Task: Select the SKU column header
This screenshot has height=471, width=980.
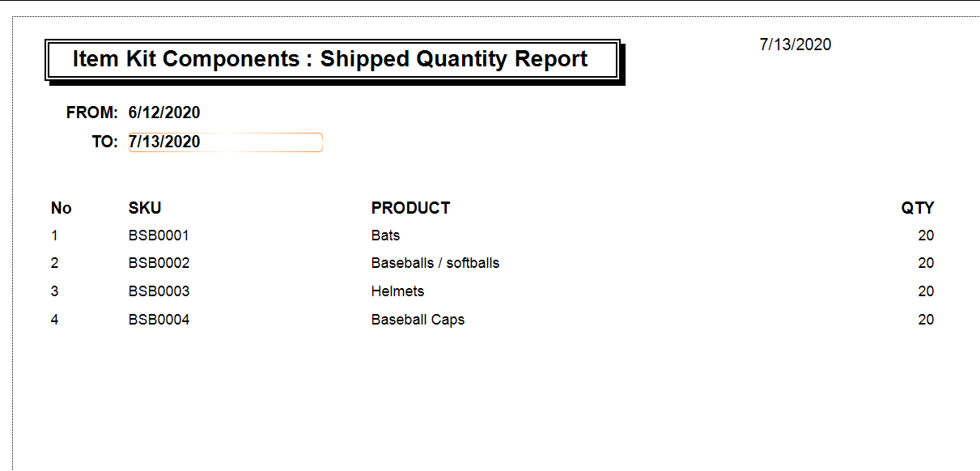Action: (x=145, y=208)
